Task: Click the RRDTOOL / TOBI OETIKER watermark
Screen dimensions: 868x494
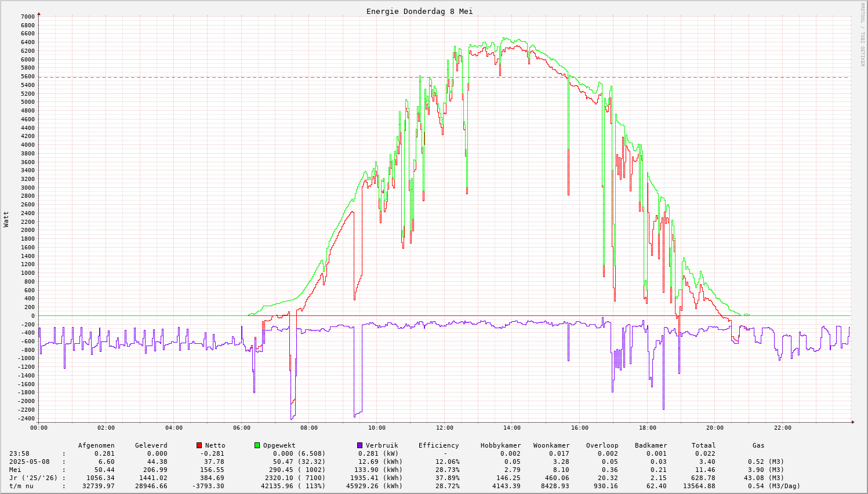Action: pyautogui.click(x=862, y=34)
